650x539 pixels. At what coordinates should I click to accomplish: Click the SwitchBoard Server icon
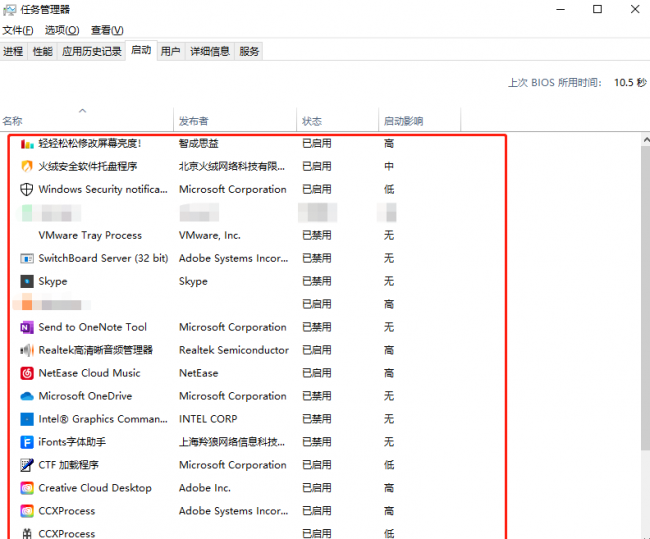point(27,259)
